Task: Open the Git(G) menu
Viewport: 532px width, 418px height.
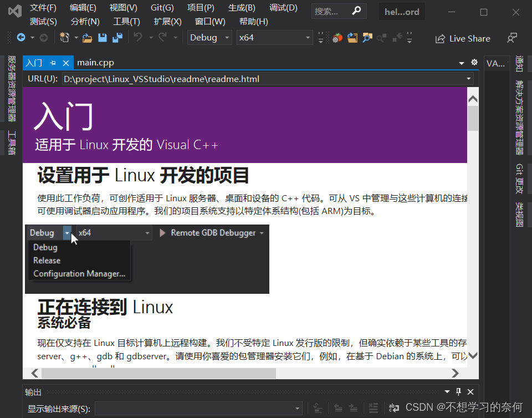Action: tap(161, 8)
